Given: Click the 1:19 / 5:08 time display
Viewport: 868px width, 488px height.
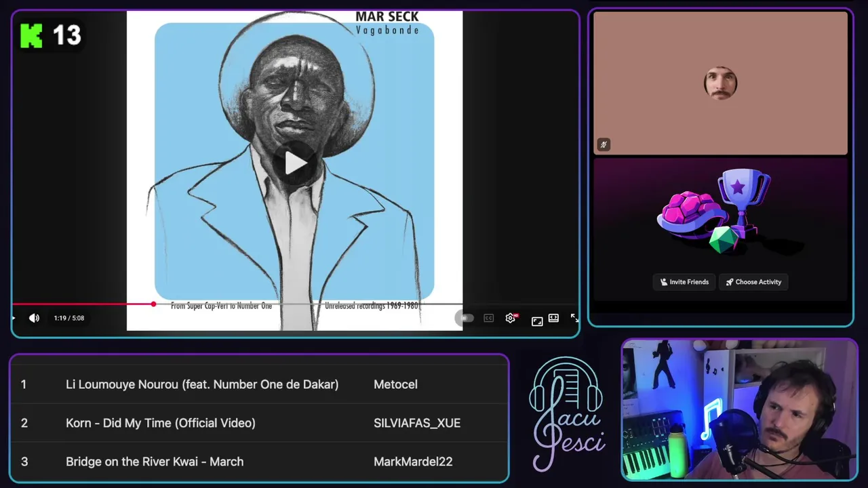Looking at the screenshot, I should click(69, 318).
